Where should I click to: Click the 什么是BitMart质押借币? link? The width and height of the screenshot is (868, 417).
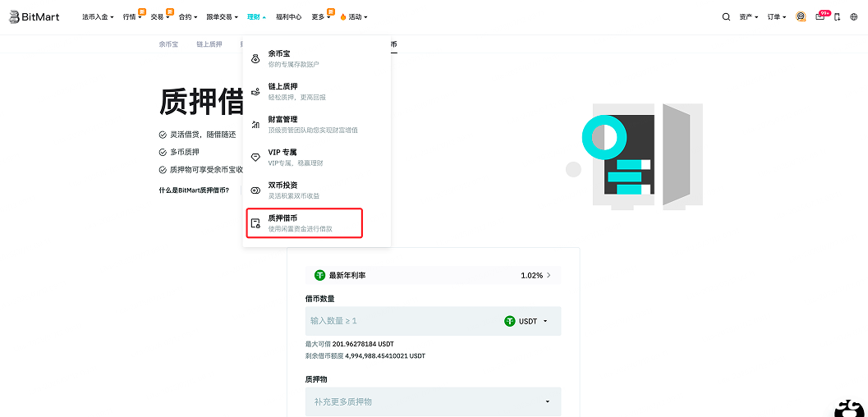click(194, 190)
